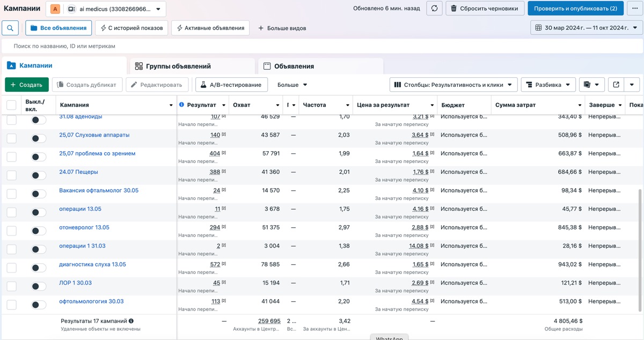
Task: Open Столбцы: Результативность и клики dropdown
Action: click(453, 85)
